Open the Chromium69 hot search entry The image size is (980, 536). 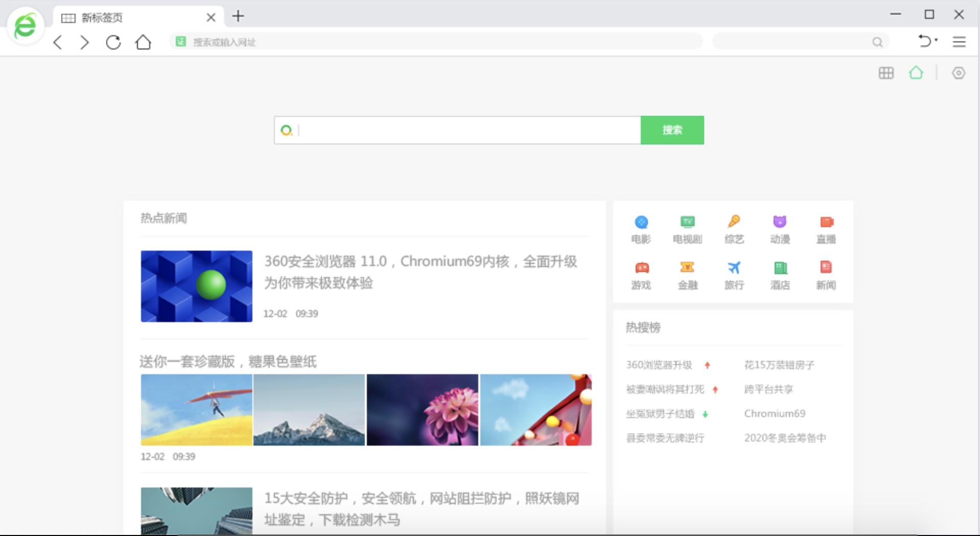point(775,413)
